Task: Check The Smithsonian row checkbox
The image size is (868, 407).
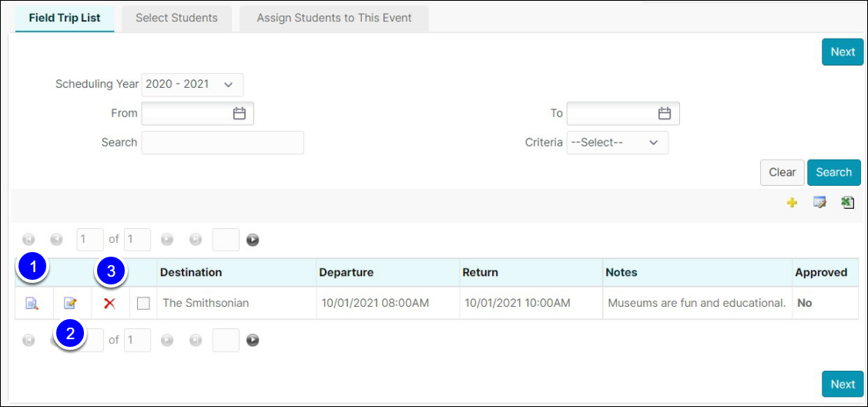Action: point(143,304)
